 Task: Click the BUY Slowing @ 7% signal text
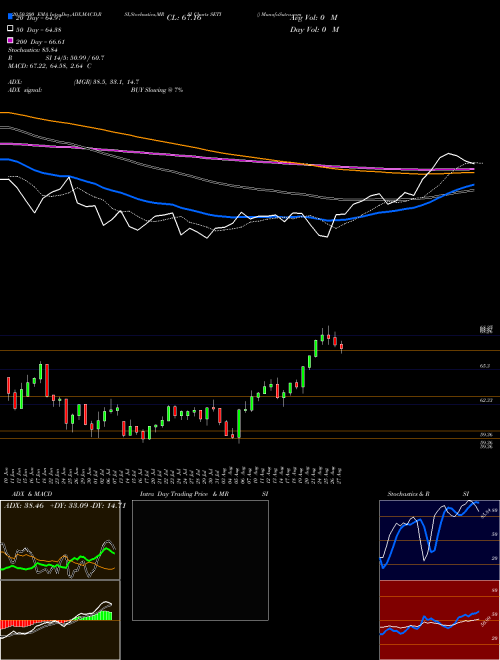point(157,90)
